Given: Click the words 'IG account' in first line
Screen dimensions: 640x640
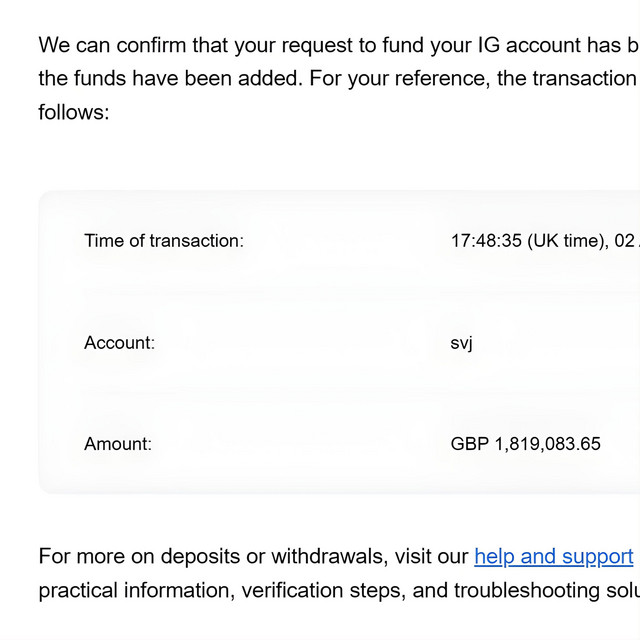Looking at the screenshot, I should coord(529,45).
